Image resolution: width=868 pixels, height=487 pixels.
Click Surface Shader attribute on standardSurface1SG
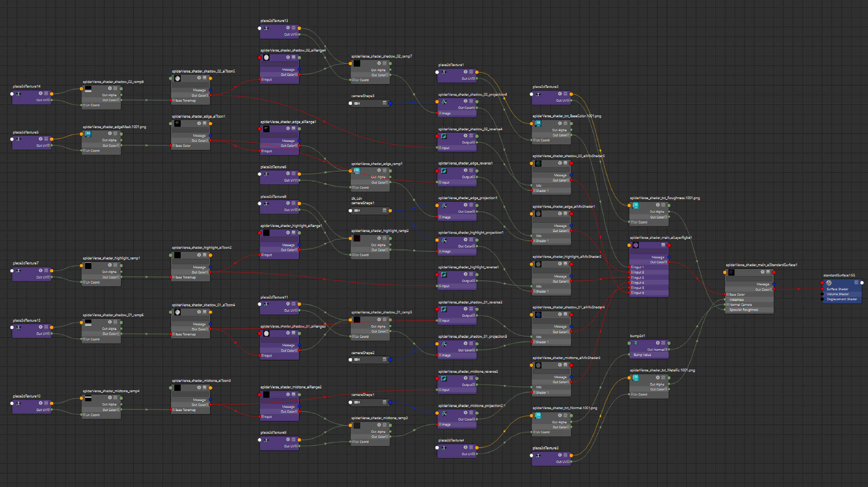[837, 289]
